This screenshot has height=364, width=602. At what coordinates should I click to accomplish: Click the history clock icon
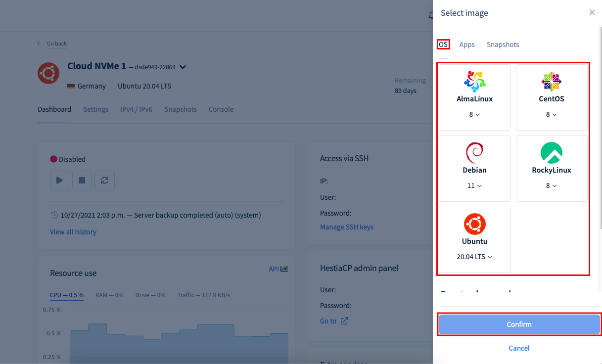tap(54, 215)
